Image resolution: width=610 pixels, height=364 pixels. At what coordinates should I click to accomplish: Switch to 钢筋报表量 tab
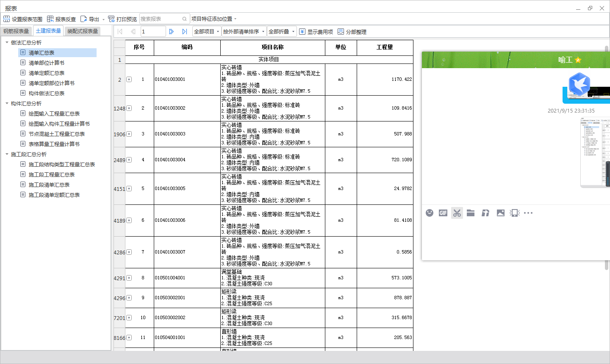(x=16, y=31)
